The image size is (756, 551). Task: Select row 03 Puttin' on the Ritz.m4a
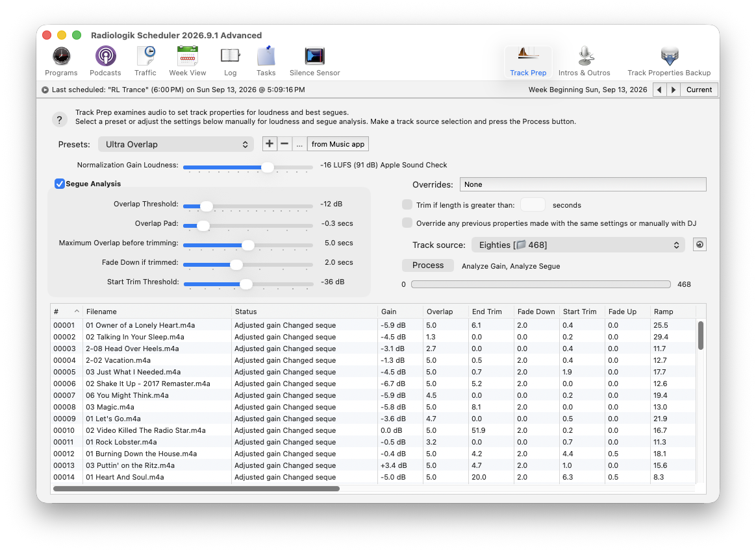click(x=373, y=465)
